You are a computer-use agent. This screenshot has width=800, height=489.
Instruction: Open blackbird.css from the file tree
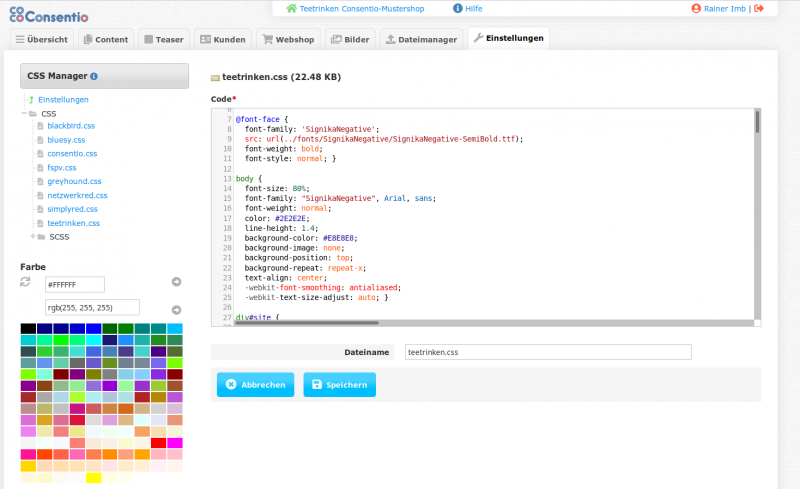click(70, 126)
